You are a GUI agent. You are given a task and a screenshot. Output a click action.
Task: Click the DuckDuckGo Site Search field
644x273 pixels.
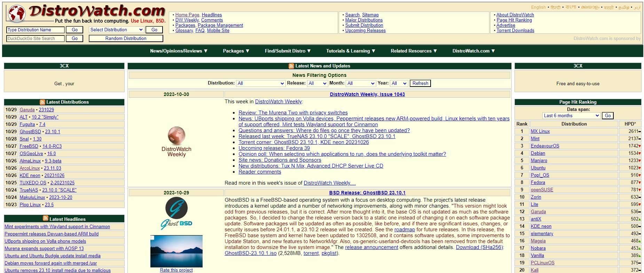(x=35, y=39)
